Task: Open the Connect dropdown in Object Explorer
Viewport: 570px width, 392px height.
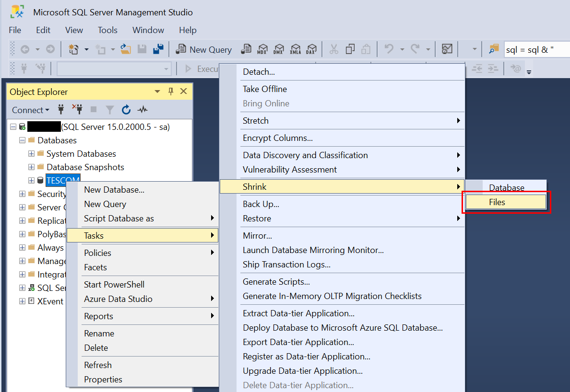Action: (x=31, y=110)
